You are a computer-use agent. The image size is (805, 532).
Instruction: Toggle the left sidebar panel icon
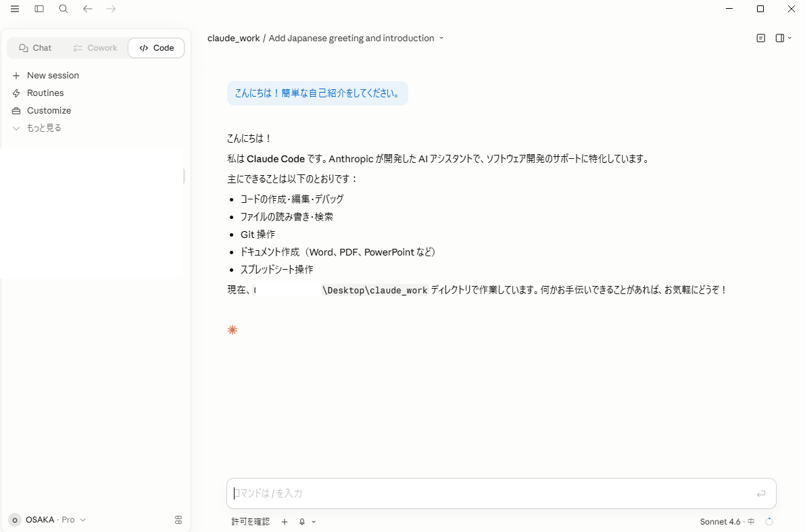[x=39, y=9]
